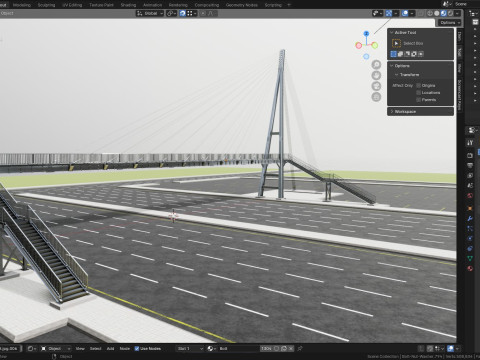Open the Add menu in shader editor

point(110,349)
